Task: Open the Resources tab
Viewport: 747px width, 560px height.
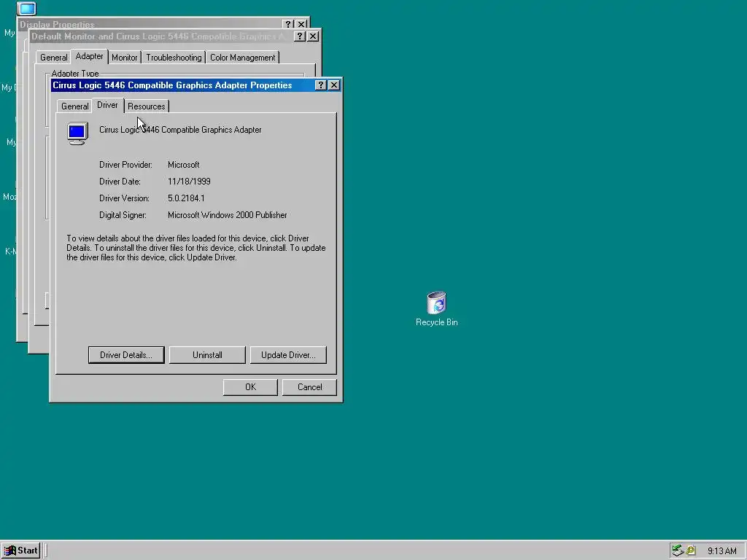Action: point(146,106)
